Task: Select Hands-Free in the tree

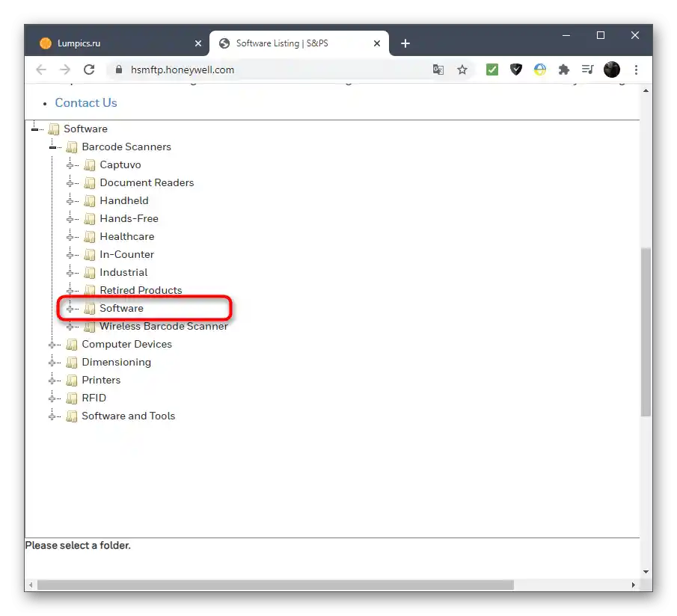Action: [x=129, y=219]
